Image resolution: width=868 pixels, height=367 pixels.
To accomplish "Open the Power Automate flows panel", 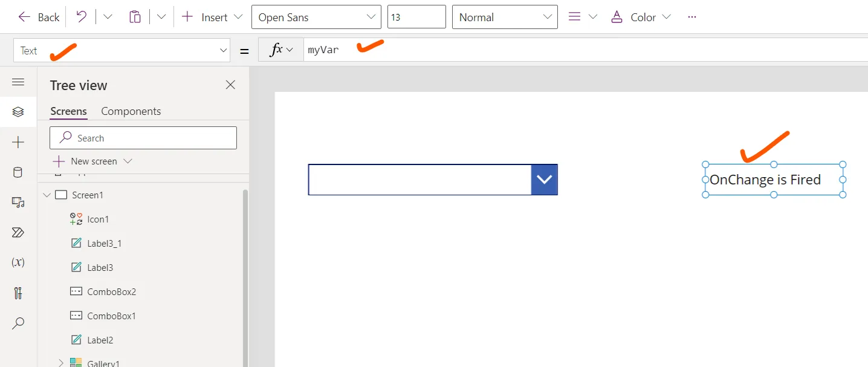I will [x=18, y=232].
